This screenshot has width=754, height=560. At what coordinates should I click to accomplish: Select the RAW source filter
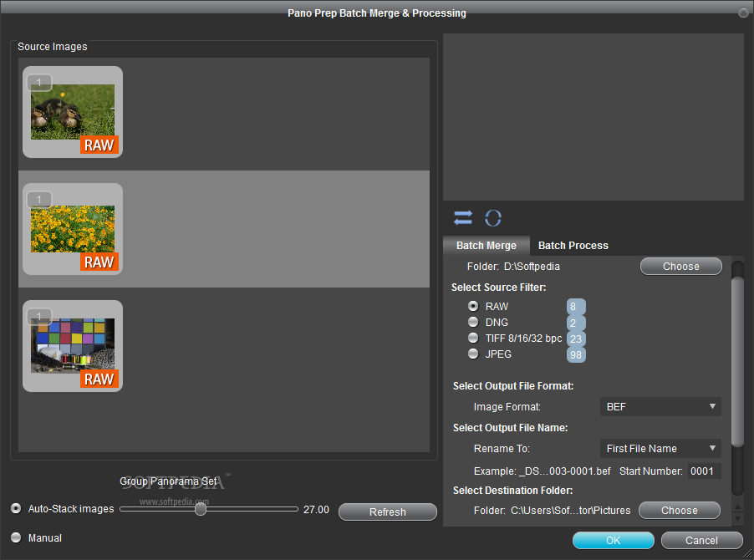473,306
